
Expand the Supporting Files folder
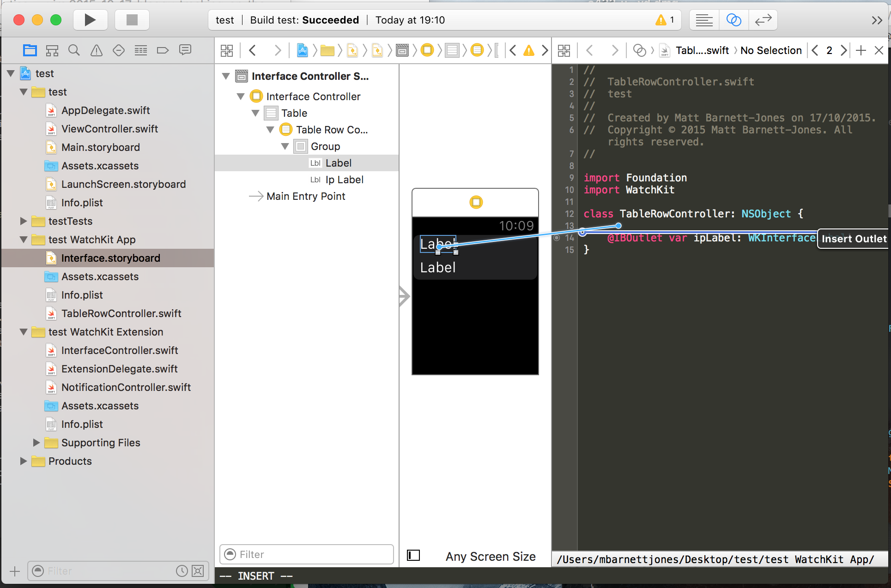36,443
